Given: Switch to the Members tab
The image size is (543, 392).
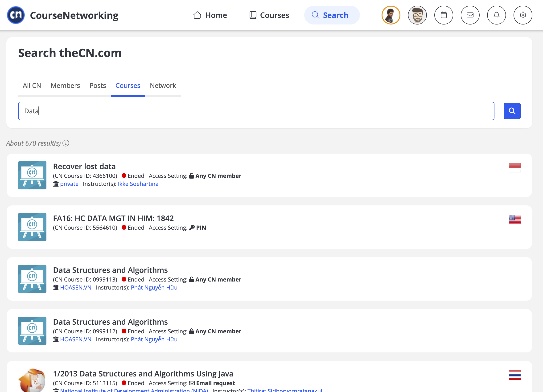Looking at the screenshot, I should click(x=65, y=86).
